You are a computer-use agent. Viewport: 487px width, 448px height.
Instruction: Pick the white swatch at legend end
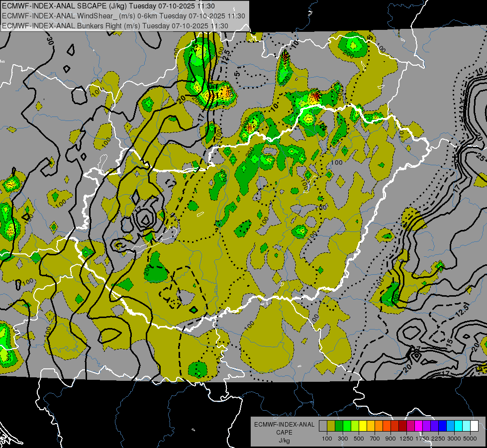[475, 426]
